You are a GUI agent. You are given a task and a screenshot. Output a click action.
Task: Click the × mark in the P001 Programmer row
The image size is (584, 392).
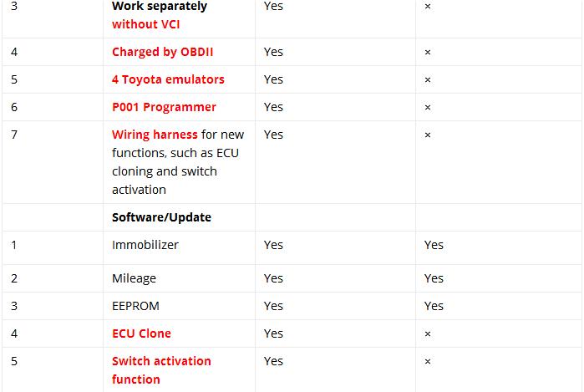(428, 107)
